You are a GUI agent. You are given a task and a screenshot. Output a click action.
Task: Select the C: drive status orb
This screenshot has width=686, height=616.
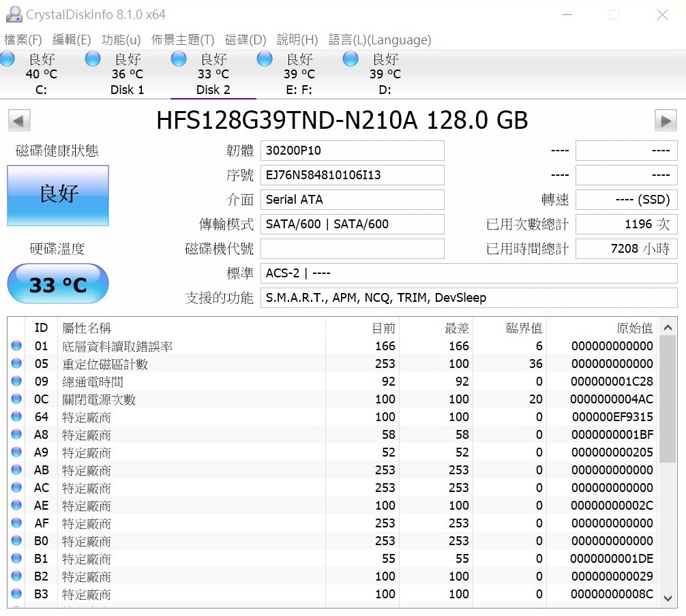pyautogui.click(x=8, y=59)
